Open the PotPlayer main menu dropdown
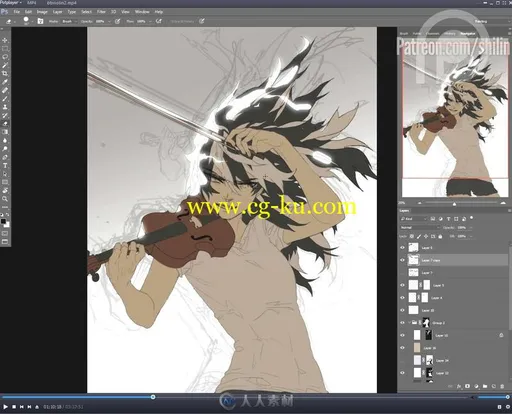 click(x=11, y=3)
